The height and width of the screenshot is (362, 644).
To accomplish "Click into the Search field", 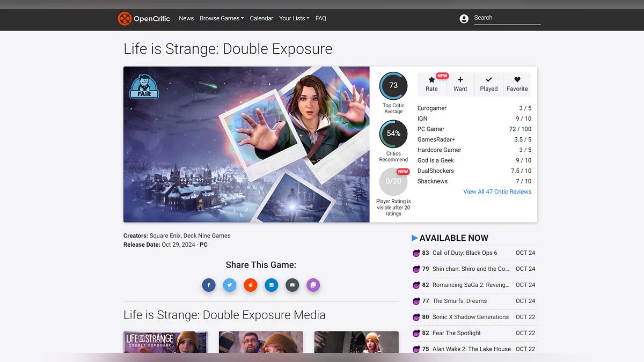I will [507, 18].
